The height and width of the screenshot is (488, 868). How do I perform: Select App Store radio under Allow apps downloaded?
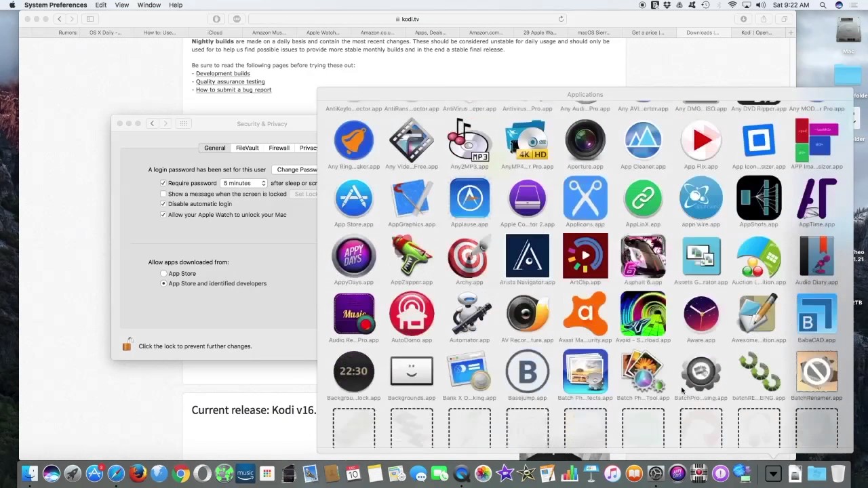point(163,273)
